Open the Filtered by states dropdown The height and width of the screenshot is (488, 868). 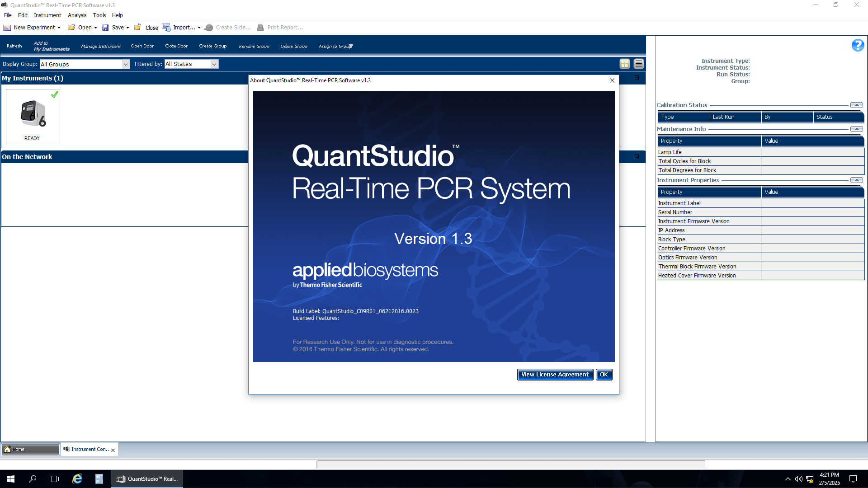click(x=214, y=64)
